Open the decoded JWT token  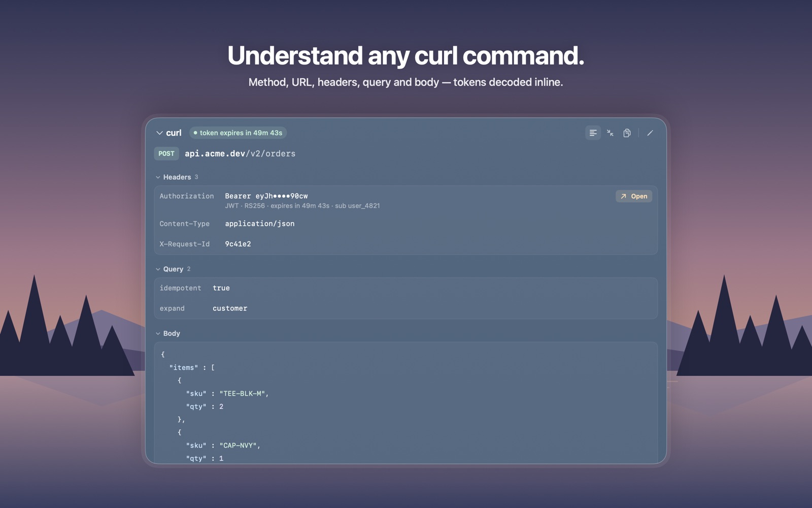634,196
